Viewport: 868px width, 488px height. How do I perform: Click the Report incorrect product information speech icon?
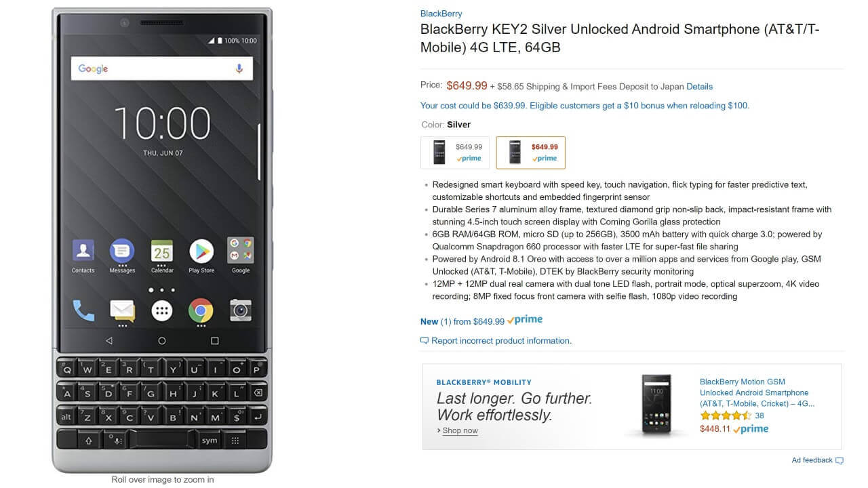tap(425, 341)
